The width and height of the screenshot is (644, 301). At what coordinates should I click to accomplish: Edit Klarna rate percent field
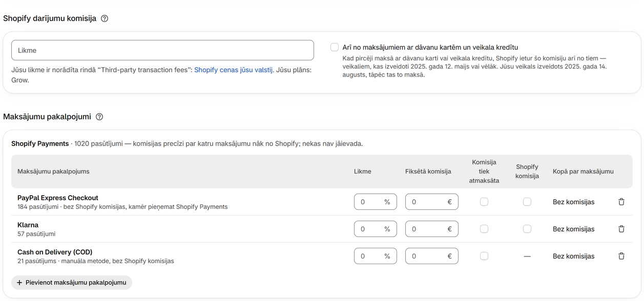(x=376, y=229)
